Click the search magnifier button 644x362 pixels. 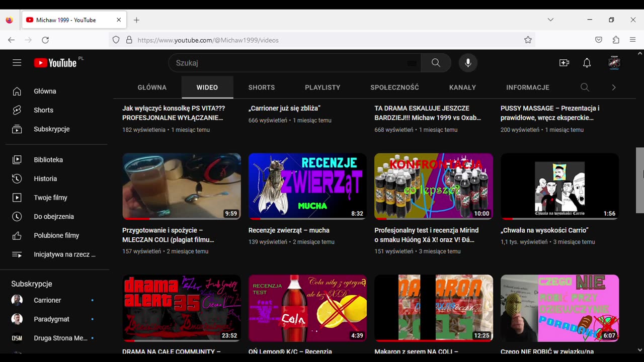(x=436, y=63)
